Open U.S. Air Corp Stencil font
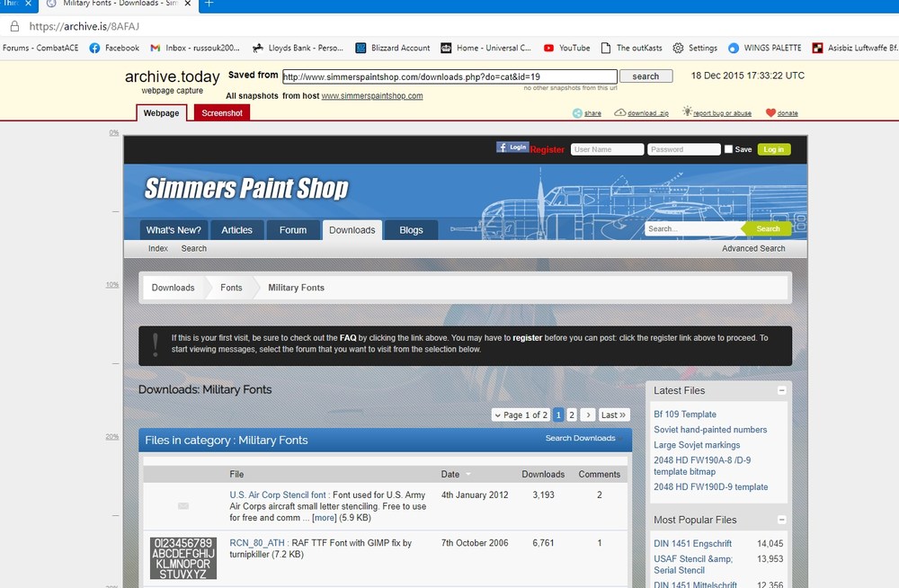 [278, 494]
